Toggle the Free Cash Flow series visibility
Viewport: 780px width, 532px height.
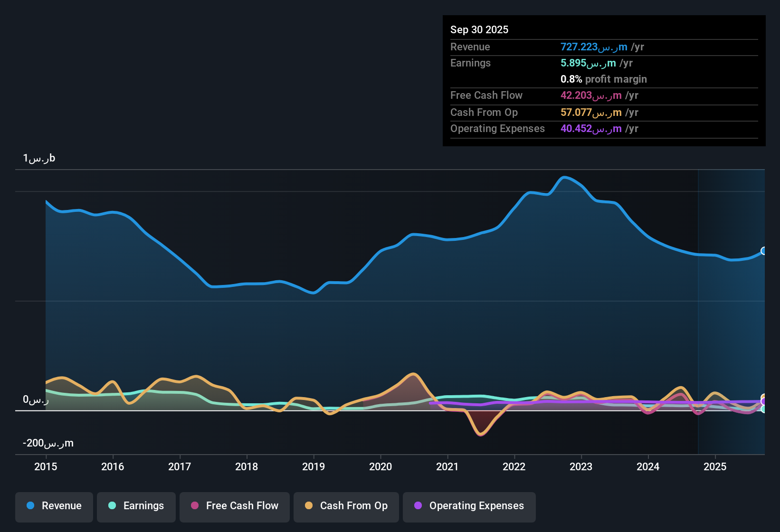234,506
